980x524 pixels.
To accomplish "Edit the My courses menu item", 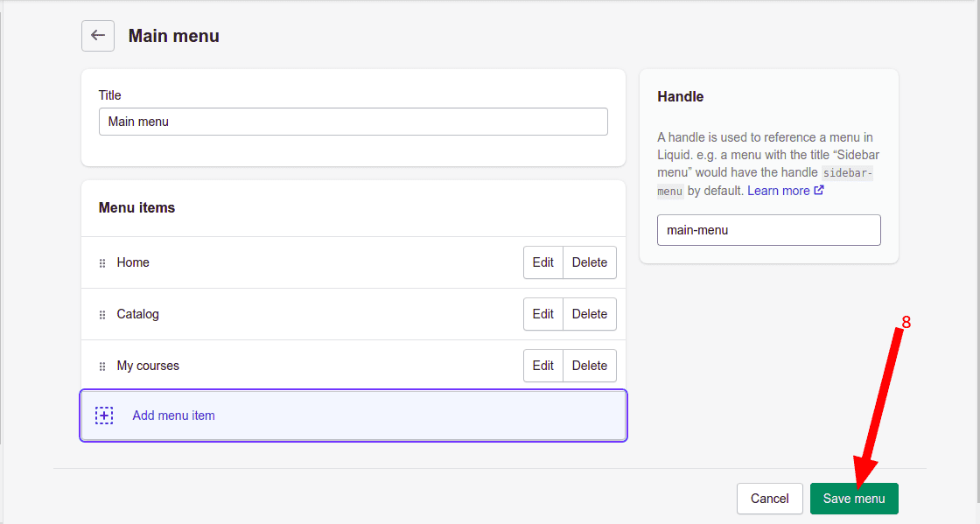I will click(542, 366).
